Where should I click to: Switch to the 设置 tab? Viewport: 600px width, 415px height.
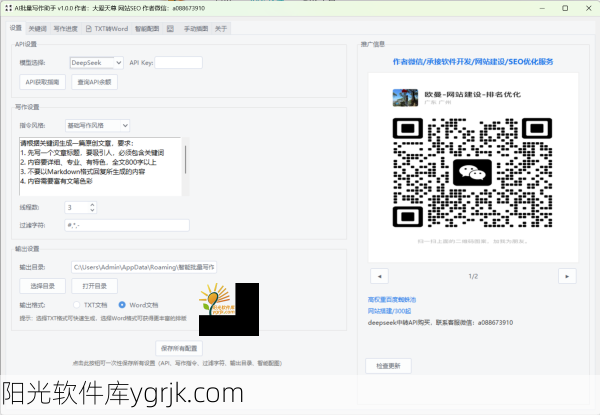pyautogui.click(x=16, y=28)
